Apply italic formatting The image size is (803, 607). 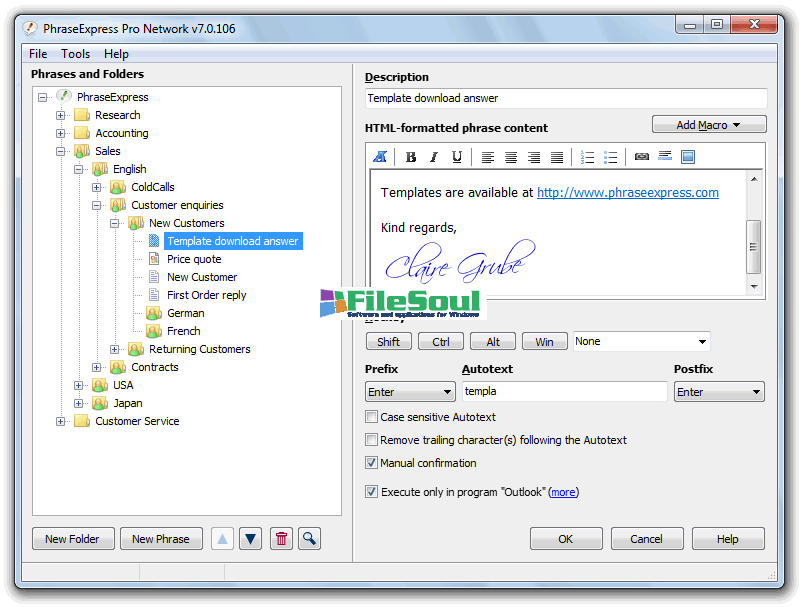[x=434, y=157]
